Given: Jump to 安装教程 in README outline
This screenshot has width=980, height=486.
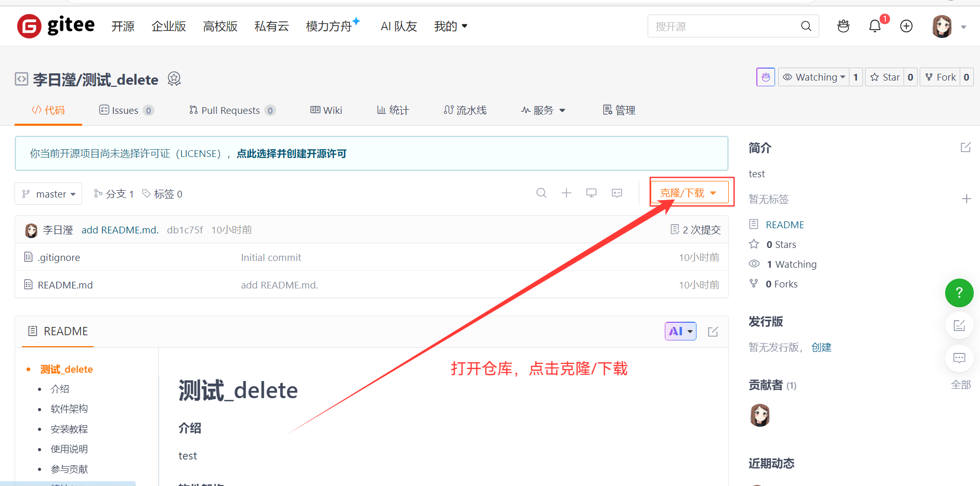Looking at the screenshot, I should click(69, 429).
